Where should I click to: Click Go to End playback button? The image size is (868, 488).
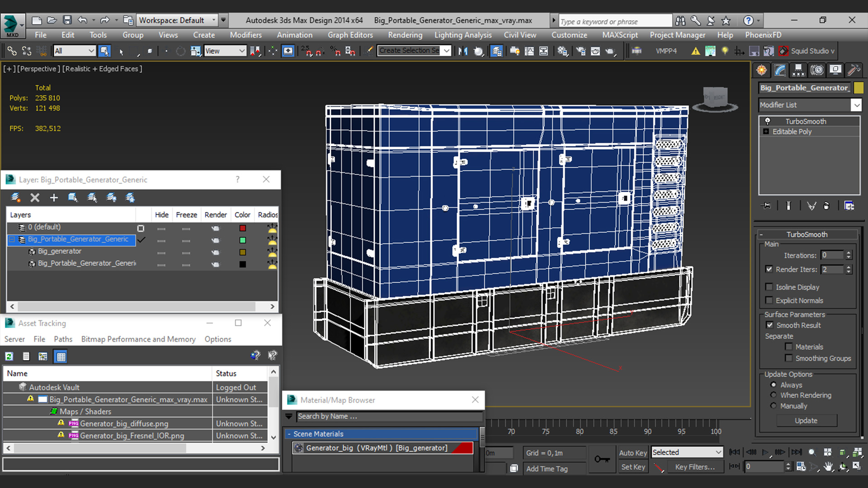(797, 452)
